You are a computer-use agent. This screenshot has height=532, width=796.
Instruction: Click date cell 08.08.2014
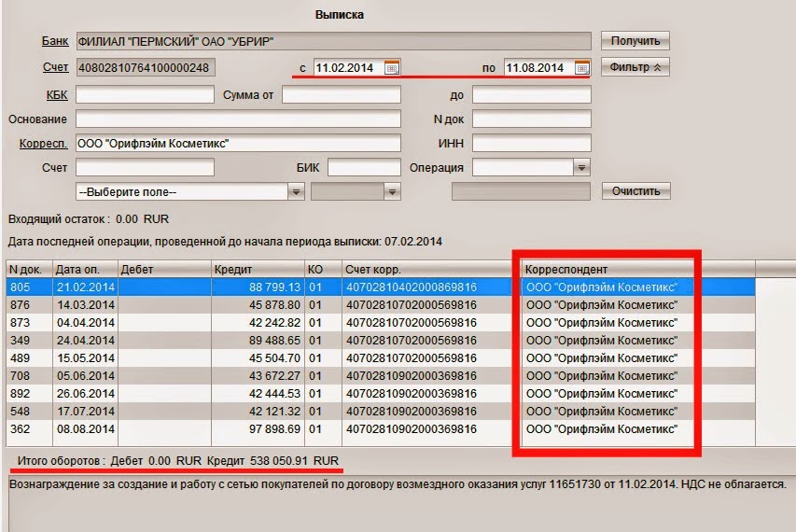tap(86, 429)
